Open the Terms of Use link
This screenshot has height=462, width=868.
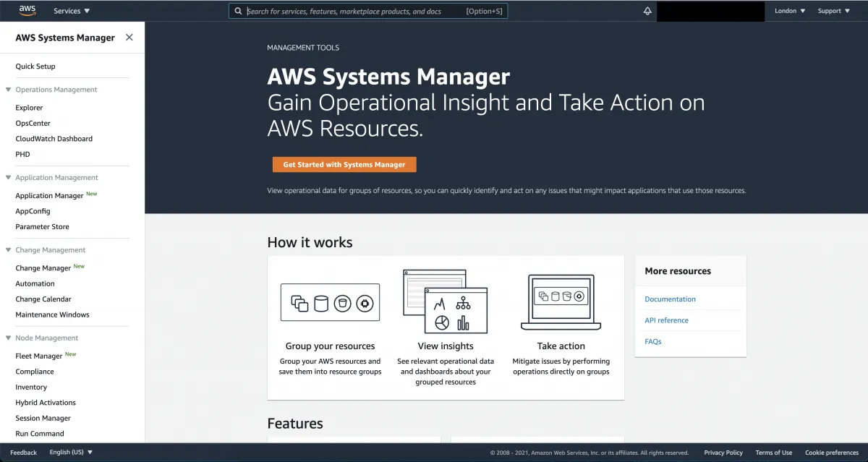pos(774,453)
